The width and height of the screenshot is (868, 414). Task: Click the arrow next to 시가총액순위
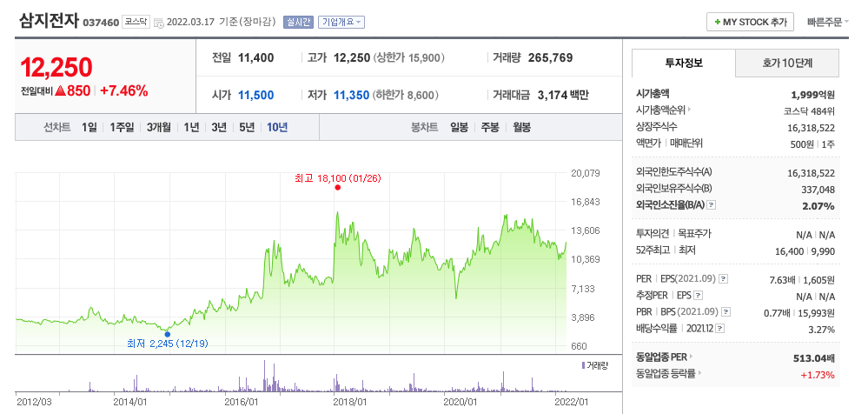pyautogui.click(x=690, y=110)
